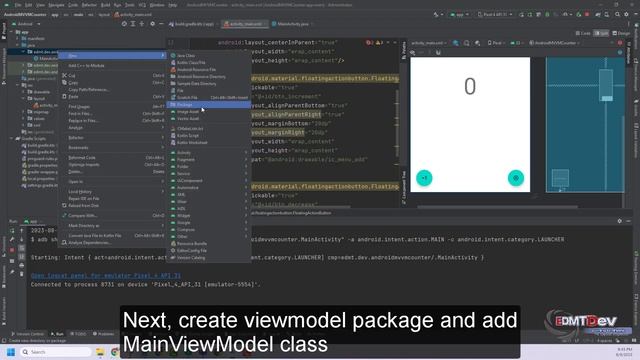Image resolution: width=640 pixels, height=360 pixels.
Task: Open the Build menu
Action: tap(105, 5)
